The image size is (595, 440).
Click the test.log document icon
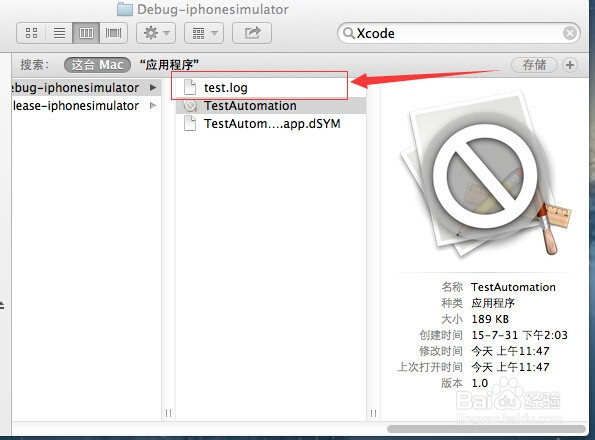190,87
